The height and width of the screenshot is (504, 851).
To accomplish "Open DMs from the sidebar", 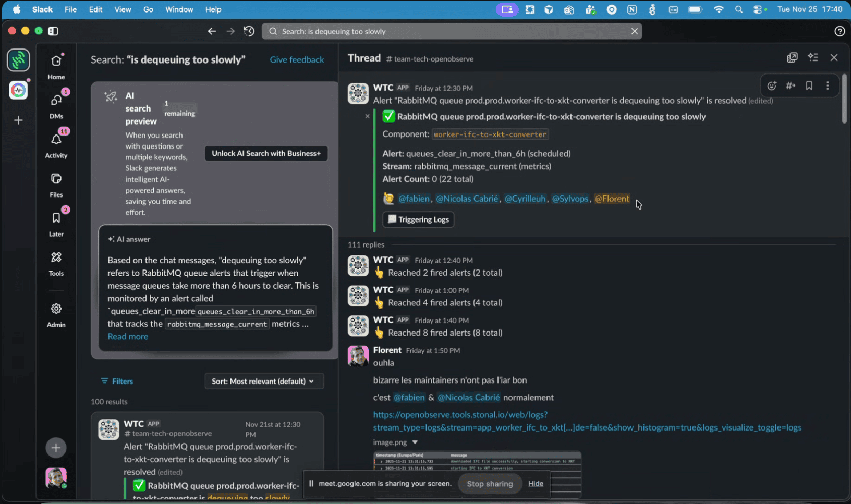I will (x=56, y=101).
